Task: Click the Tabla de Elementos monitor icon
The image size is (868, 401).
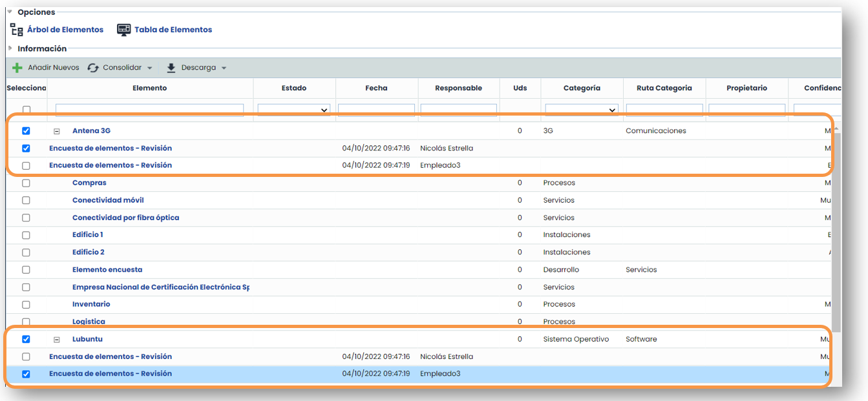Action: (x=124, y=30)
